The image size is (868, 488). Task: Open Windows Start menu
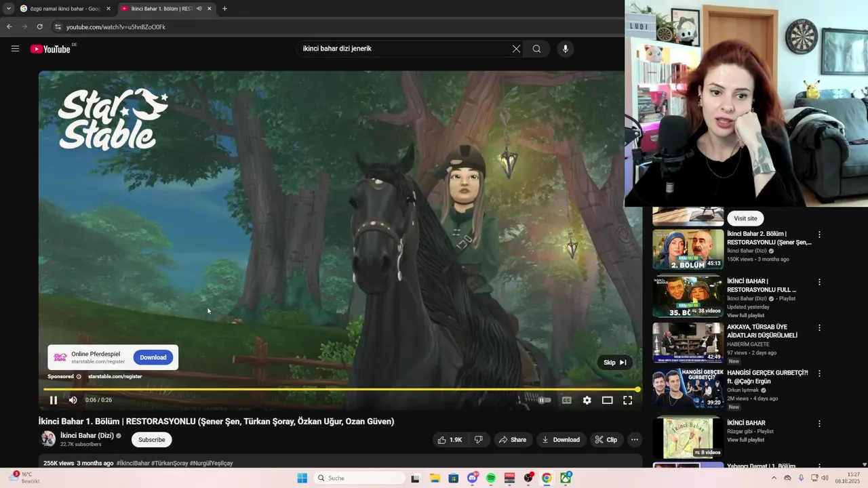[302, 478]
